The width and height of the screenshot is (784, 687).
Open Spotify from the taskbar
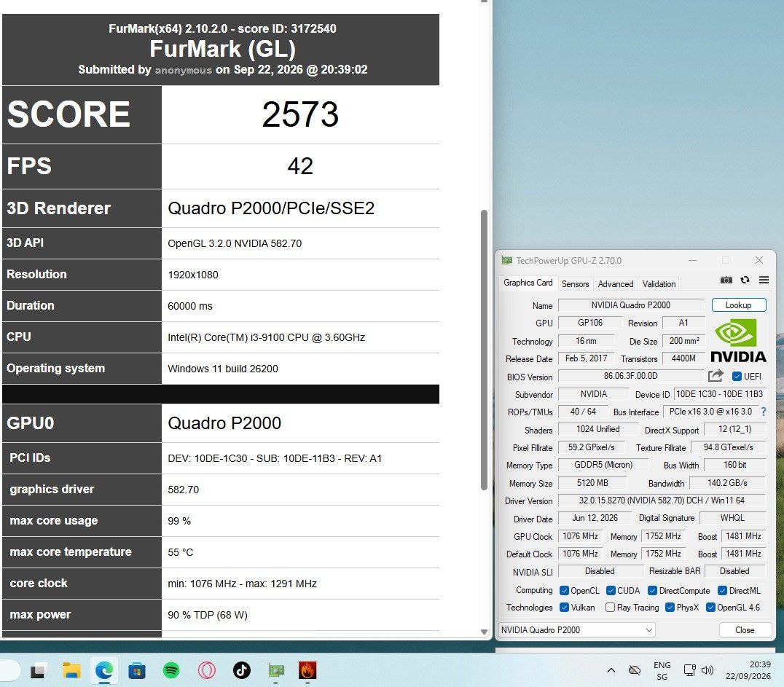[171, 670]
